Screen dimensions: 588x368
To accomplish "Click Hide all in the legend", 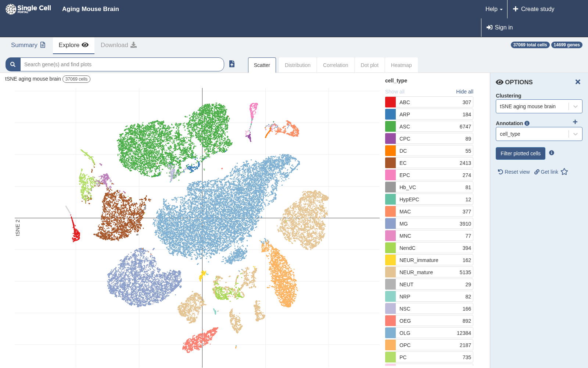I will point(465,92).
